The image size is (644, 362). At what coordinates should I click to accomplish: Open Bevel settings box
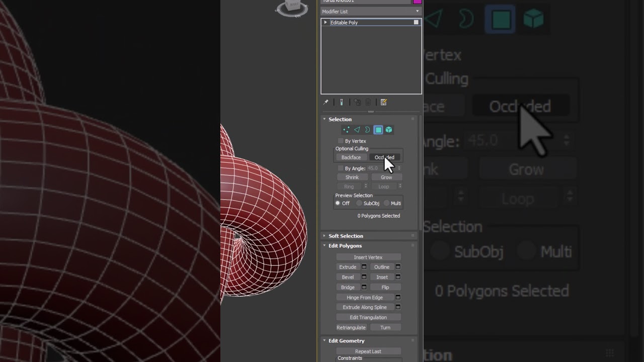tap(364, 277)
